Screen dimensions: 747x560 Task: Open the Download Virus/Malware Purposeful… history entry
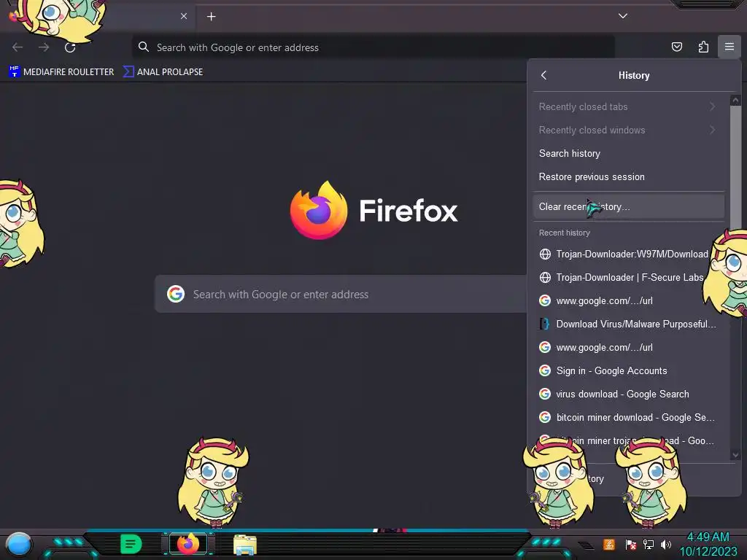tap(628, 324)
